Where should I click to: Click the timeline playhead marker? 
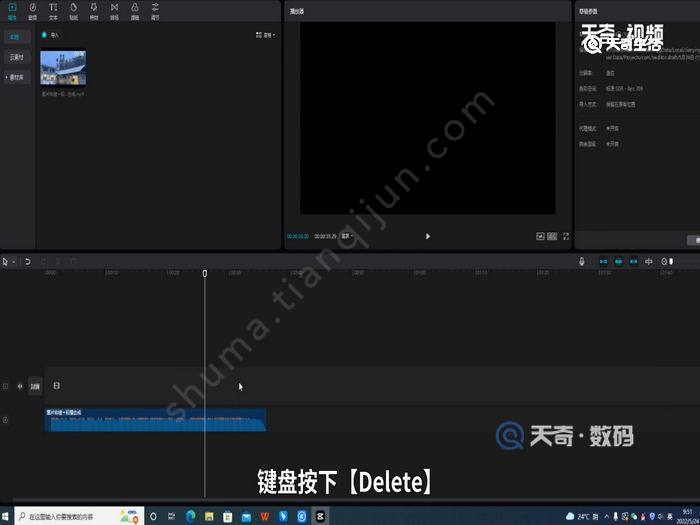click(x=205, y=273)
